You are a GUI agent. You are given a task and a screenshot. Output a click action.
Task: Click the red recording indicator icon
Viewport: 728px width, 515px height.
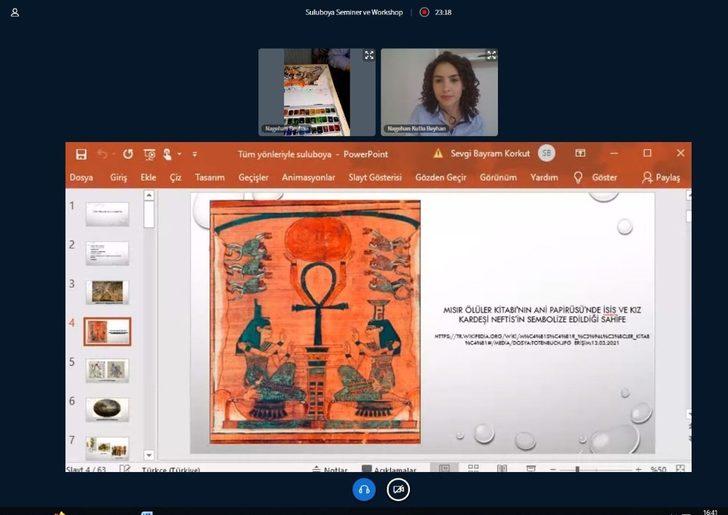click(x=424, y=12)
